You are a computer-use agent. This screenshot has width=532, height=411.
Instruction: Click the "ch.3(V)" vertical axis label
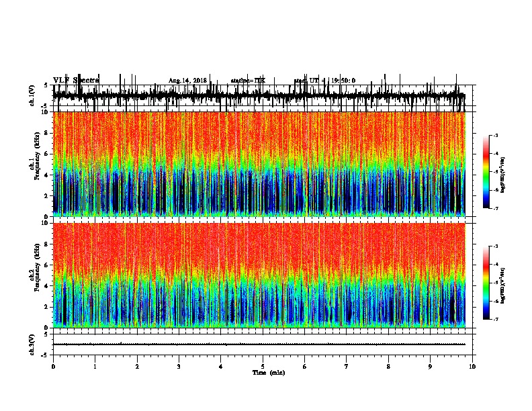point(32,345)
